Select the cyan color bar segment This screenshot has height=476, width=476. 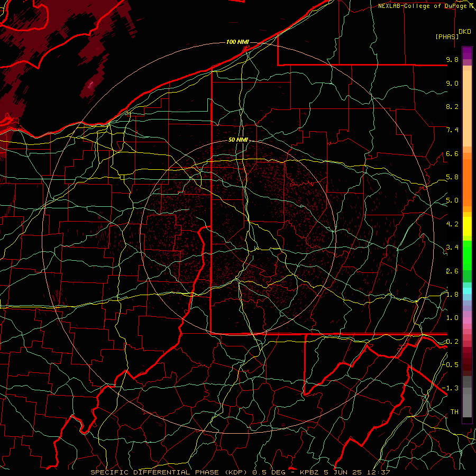point(467,291)
